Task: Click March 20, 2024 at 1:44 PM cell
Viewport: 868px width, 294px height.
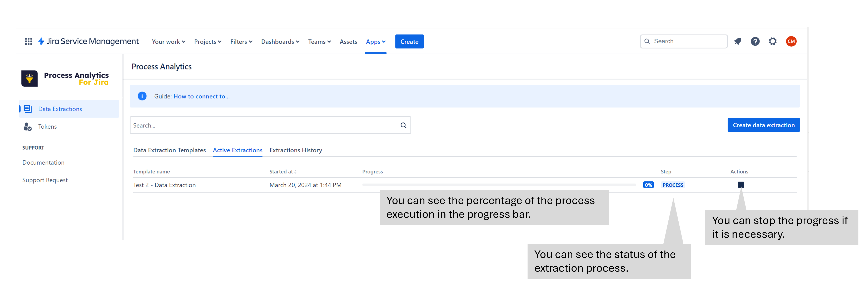Action: point(305,185)
